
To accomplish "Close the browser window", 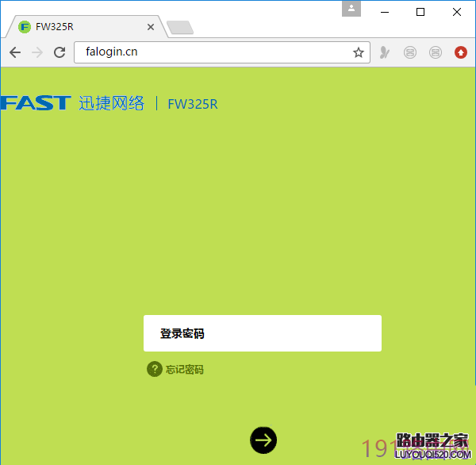I will pyautogui.click(x=457, y=12).
